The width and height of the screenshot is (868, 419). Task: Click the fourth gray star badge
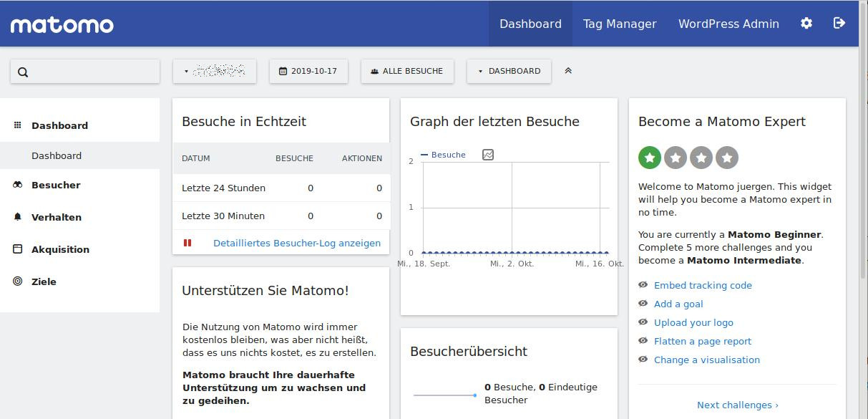(x=727, y=158)
